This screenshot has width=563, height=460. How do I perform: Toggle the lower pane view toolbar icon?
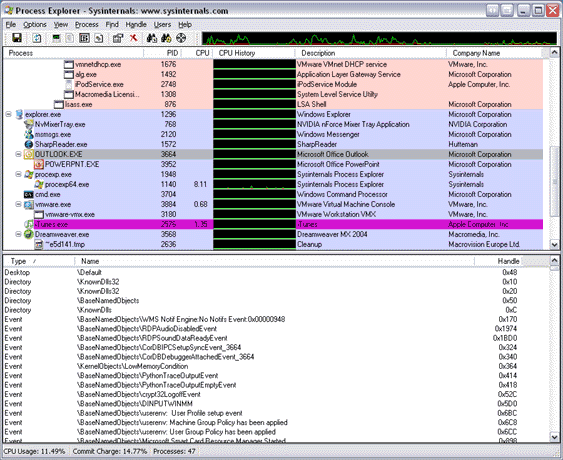click(84, 38)
